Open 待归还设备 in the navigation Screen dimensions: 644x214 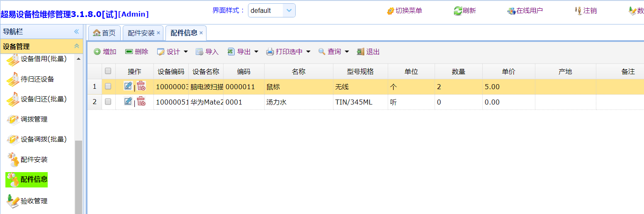(37, 79)
